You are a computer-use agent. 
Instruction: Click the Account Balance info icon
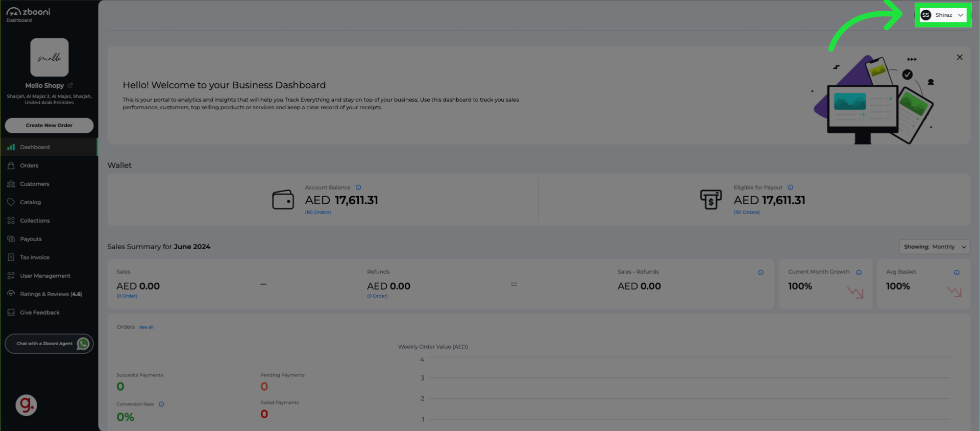tap(358, 187)
